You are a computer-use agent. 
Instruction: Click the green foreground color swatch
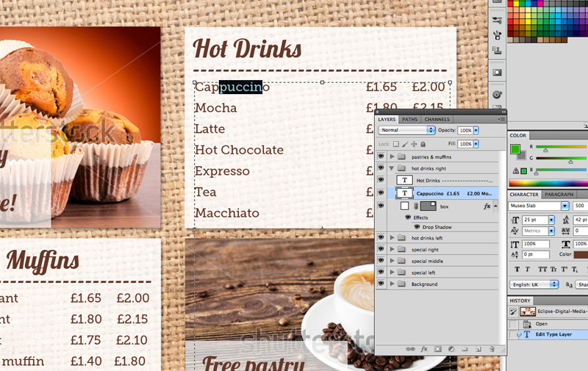pos(515,149)
